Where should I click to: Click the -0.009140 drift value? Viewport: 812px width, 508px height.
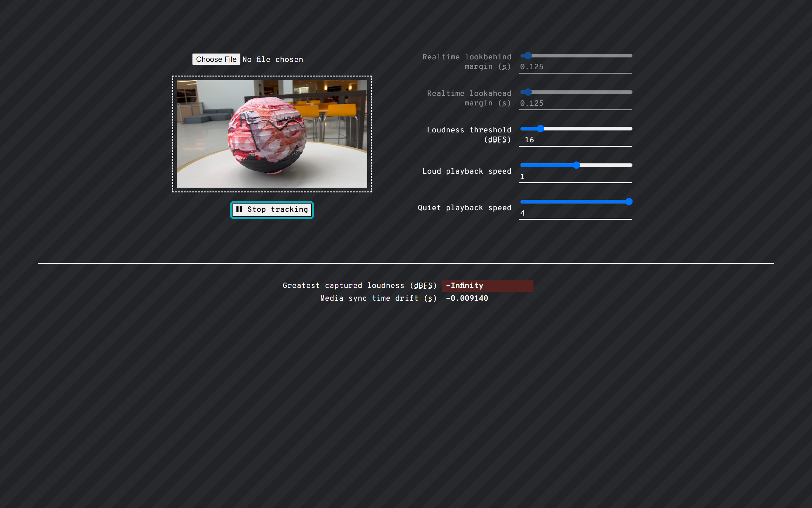[467, 298]
